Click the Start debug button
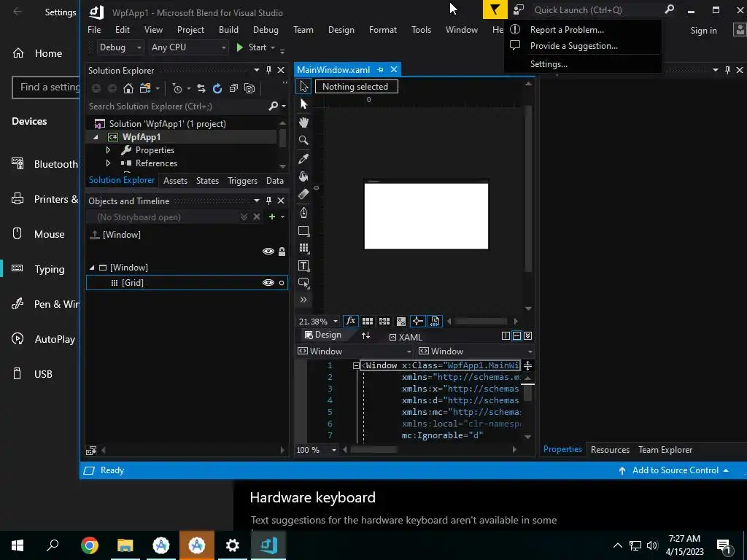 252,47
